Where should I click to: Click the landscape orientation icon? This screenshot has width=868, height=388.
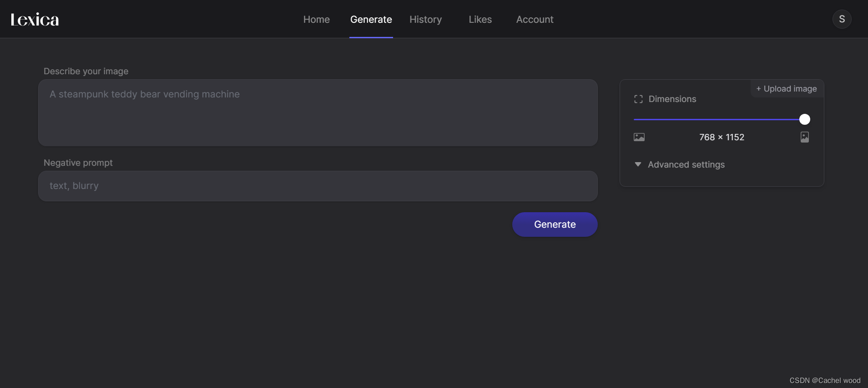tap(639, 137)
